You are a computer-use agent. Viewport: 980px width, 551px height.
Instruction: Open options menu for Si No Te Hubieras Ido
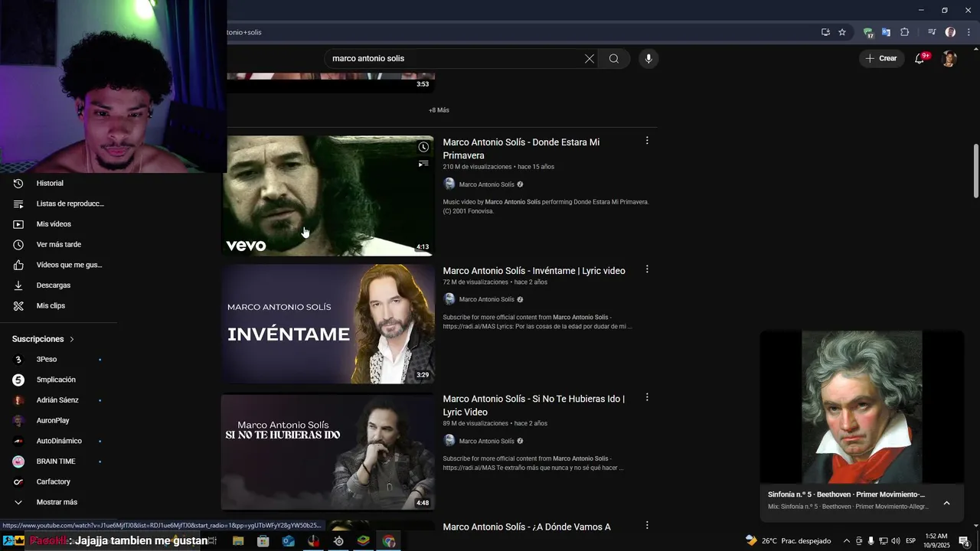pos(647,397)
